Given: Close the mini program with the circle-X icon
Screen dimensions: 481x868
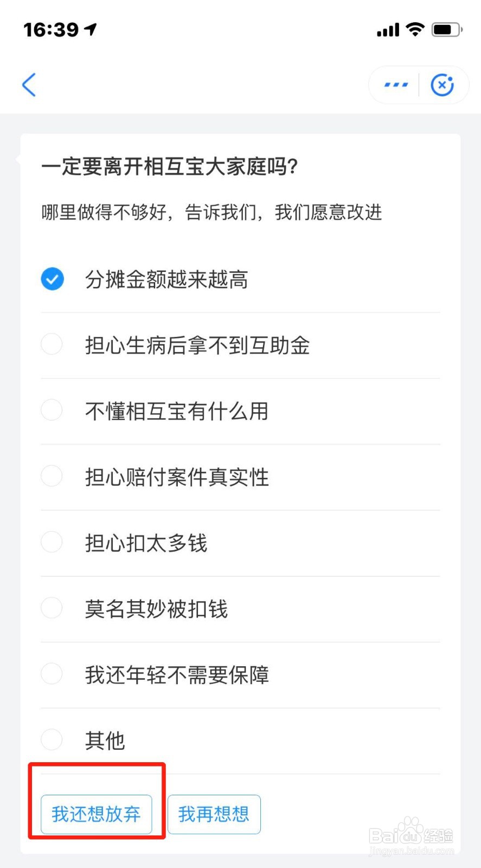Looking at the screenshot, I should click(x=442, y=85).
